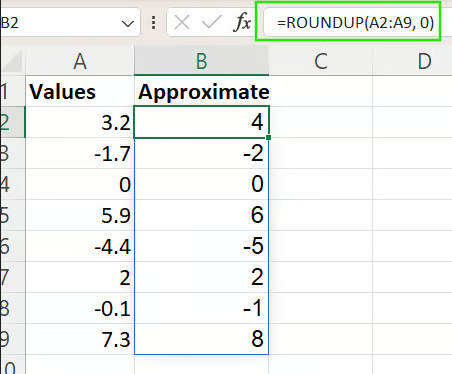Select cell B5 showing 6

[202, 215]
